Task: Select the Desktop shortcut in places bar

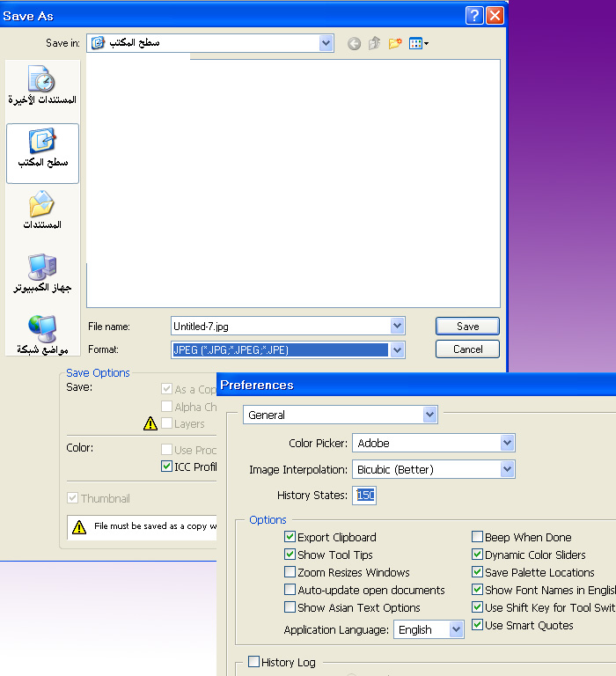Action: (42, 151)
